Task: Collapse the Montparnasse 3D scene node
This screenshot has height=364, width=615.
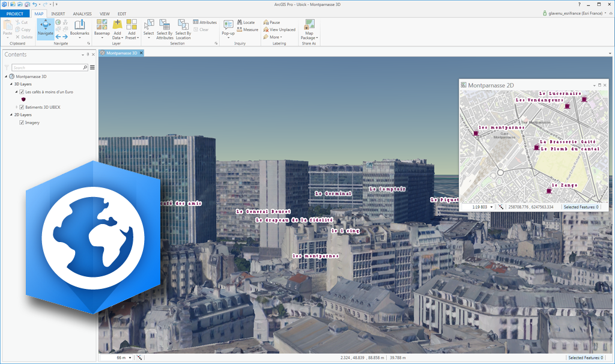Action: [x=6, y=76]
